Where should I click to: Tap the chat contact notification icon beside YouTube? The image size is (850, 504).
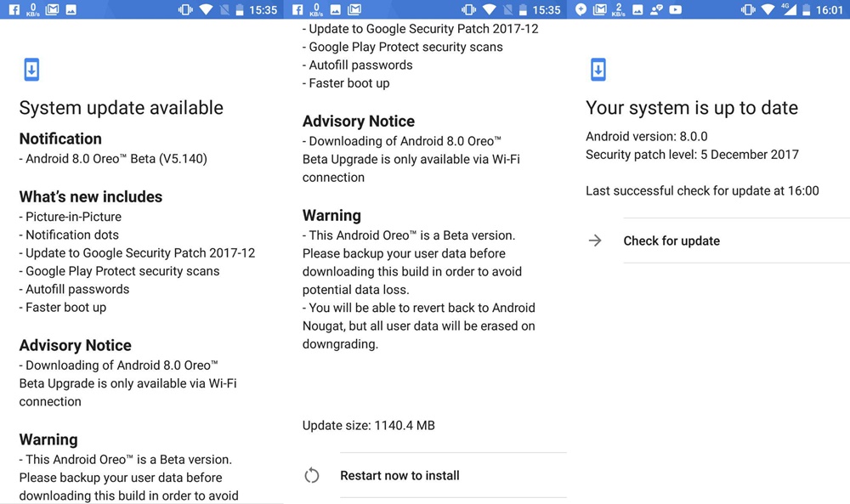(656, 10)
